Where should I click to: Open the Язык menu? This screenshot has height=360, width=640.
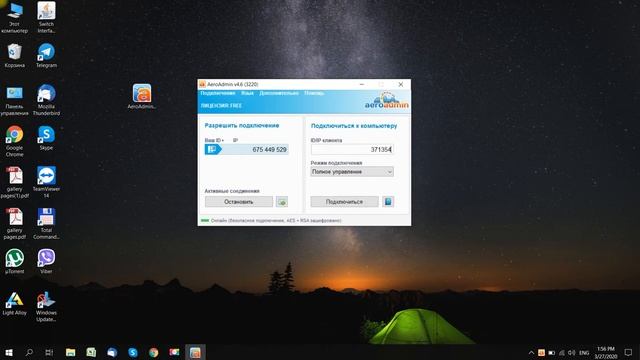[x=247, y=93]
